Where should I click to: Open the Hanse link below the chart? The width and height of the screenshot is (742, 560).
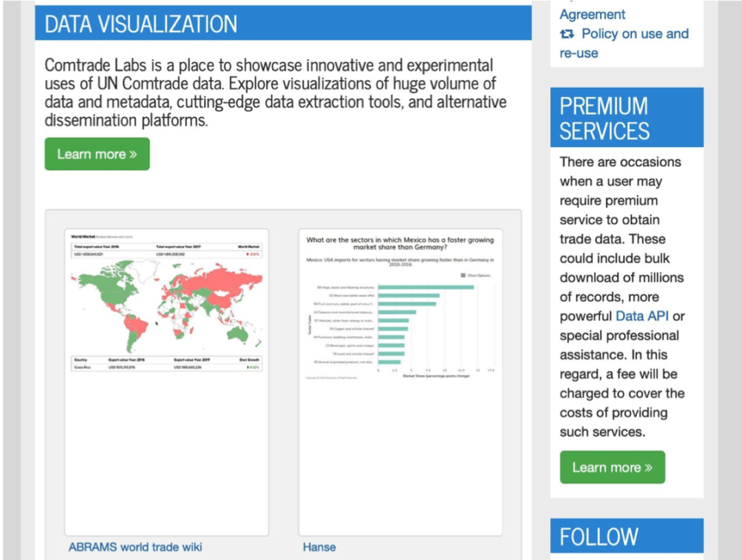point(319,547)
